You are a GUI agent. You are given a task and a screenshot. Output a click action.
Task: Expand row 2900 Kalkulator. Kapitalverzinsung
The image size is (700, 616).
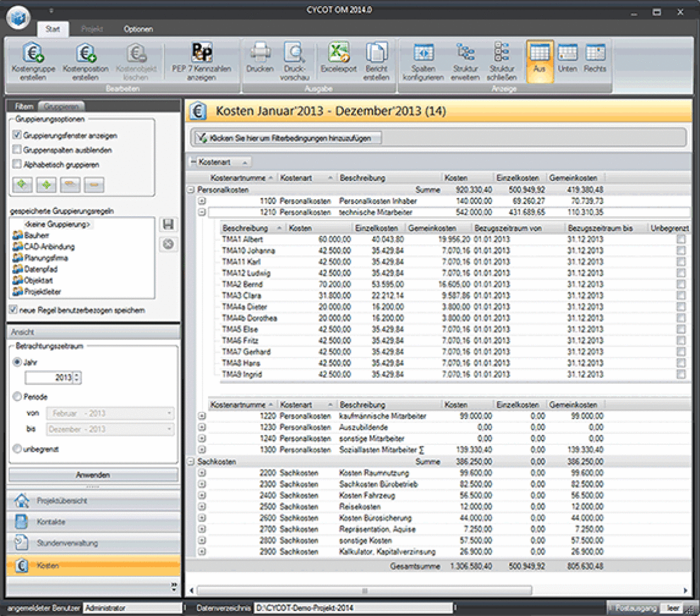202,552
